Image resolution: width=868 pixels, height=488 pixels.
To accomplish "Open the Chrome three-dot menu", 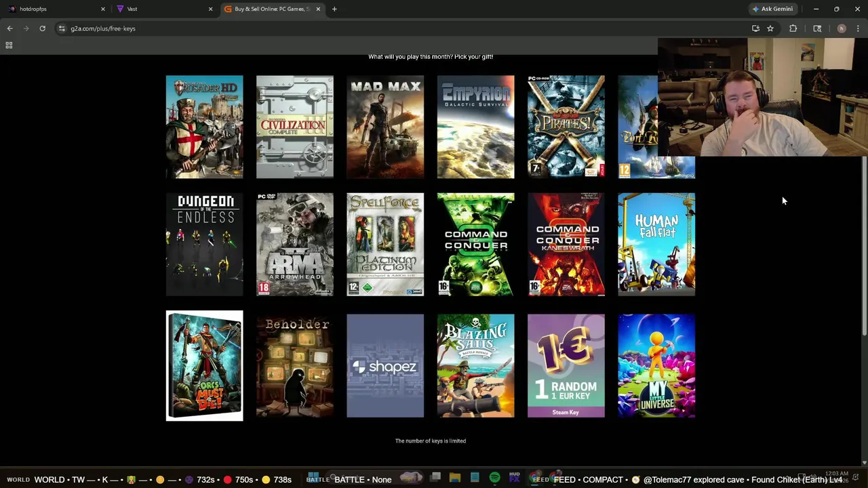I will click(858, 28).
